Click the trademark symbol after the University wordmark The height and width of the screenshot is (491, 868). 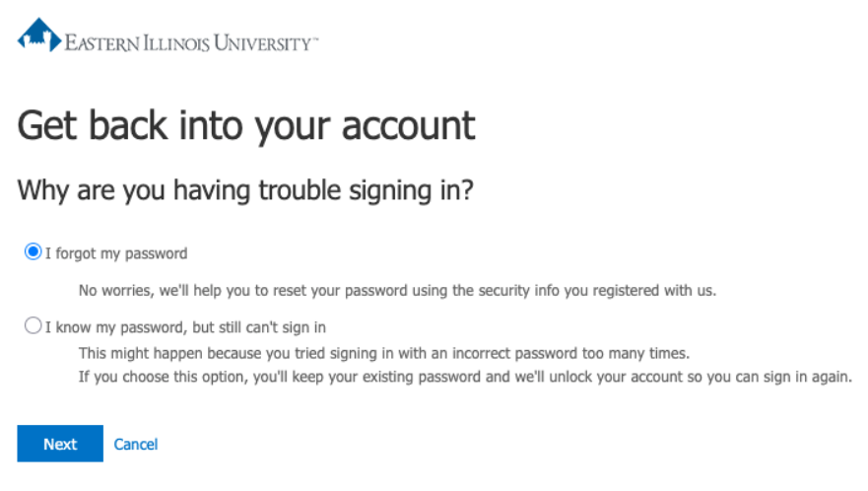coord(314,40)
